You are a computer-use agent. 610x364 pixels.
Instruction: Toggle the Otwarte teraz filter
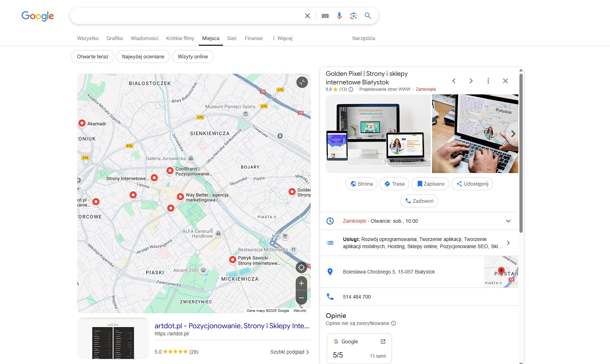click(x=93, y=56)
